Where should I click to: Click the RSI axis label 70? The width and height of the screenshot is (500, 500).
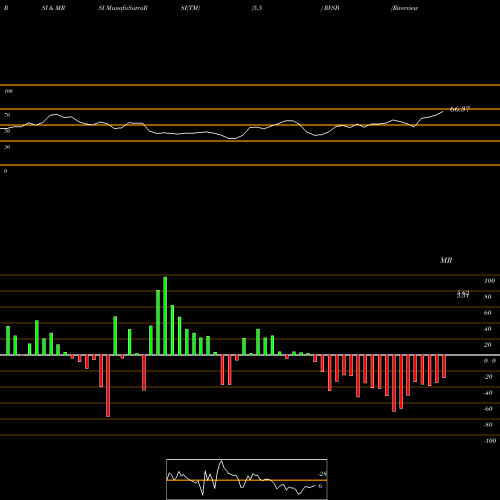[7, 115]
